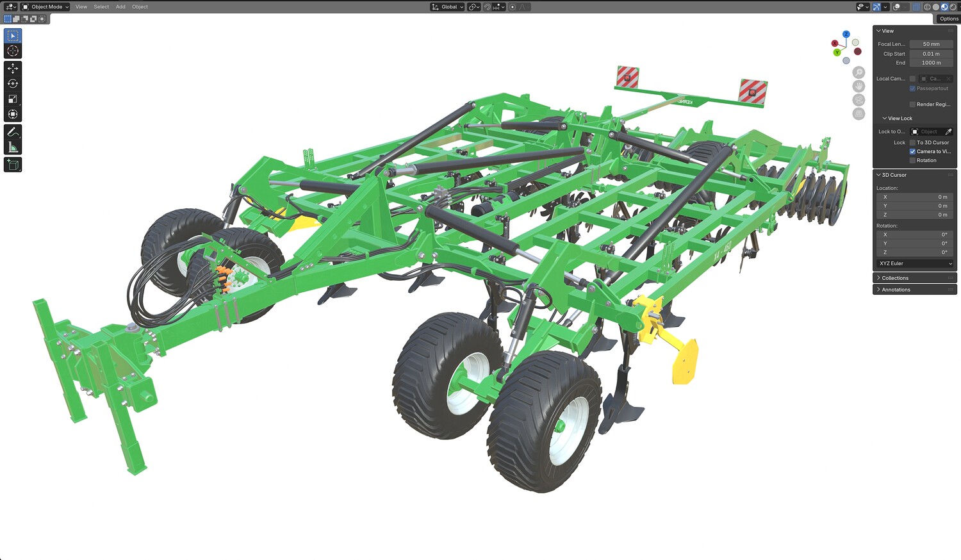Viewport: 961px width, 560px height.
Task: Open the editor type dropdown
Action: [11, 7]
